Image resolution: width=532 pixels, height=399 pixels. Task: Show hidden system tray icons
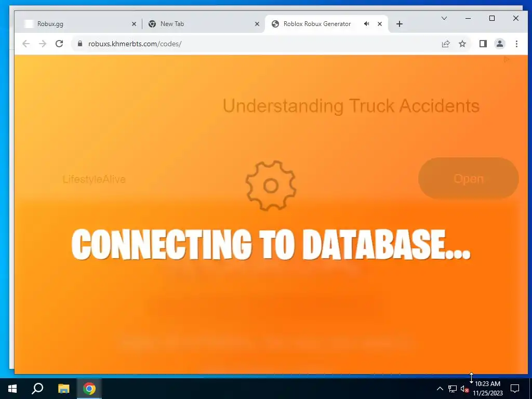click(440, 389)
